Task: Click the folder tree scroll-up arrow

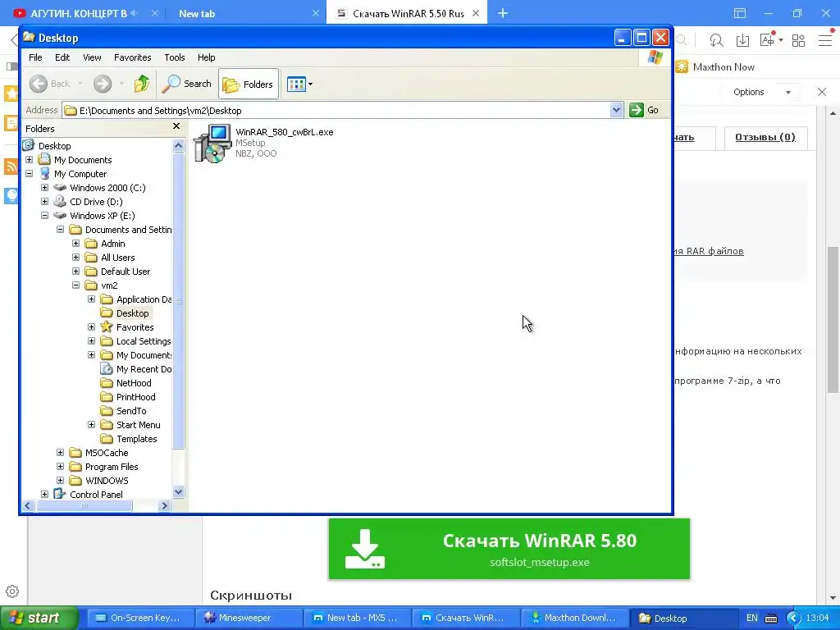Action: click(x=178, y=145)
